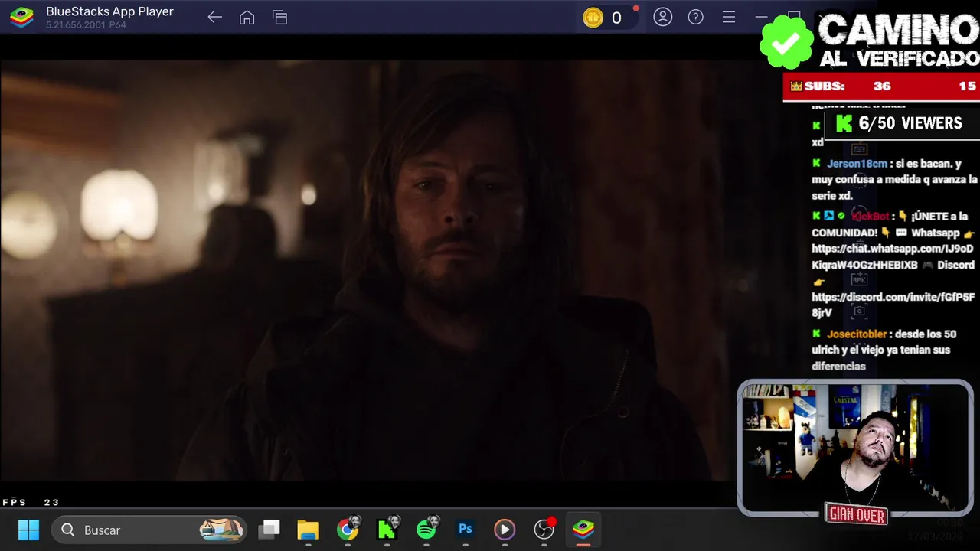Viewport: 980px width, 551px height.
Task: Click the Discord invite link in chat
Action: point(893,305)
